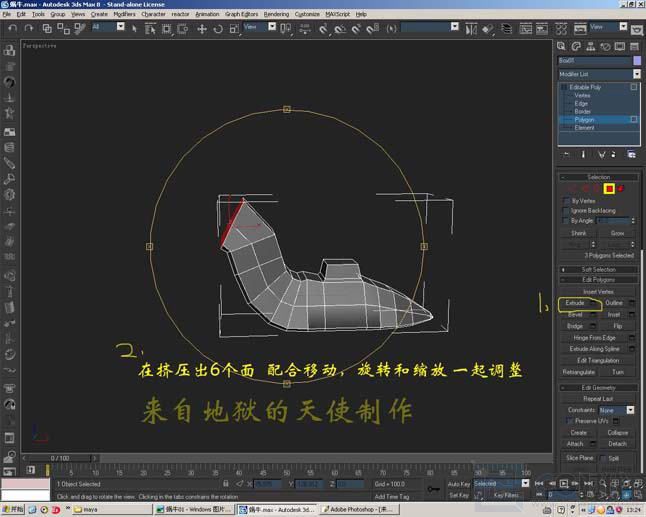
Task: Open the Customize menu
Action: 307,14
